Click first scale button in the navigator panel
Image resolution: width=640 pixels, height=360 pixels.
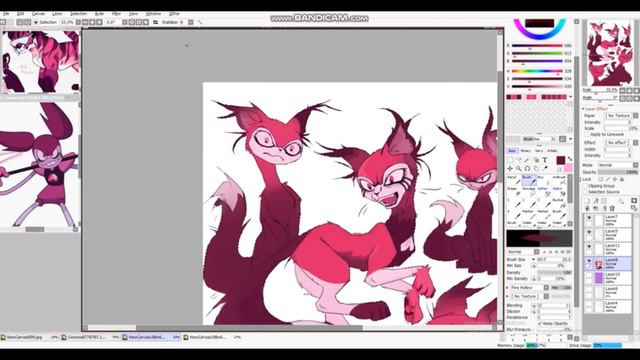tap(622, 90)
